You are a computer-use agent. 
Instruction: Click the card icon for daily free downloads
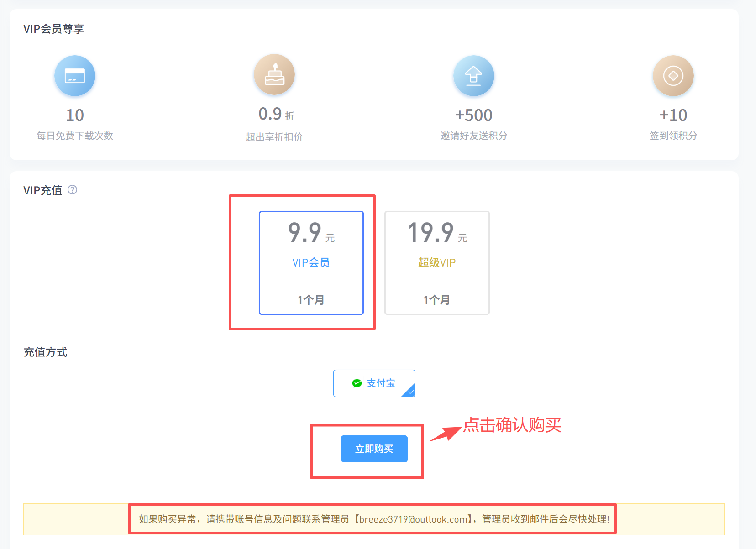pos(75,76)
